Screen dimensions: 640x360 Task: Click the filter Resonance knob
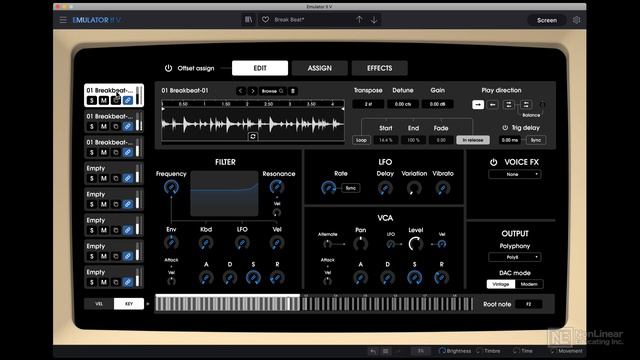(x=277, y=187)
